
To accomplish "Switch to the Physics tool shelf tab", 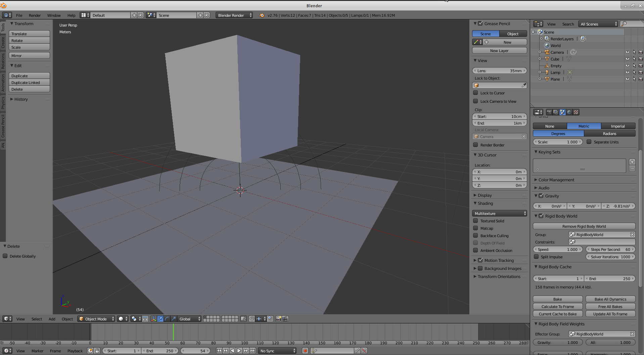I will 3,103.
